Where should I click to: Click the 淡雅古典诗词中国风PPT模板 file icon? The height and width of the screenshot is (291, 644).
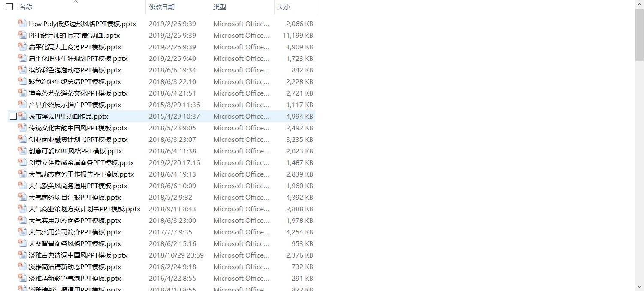pos(22,255)
